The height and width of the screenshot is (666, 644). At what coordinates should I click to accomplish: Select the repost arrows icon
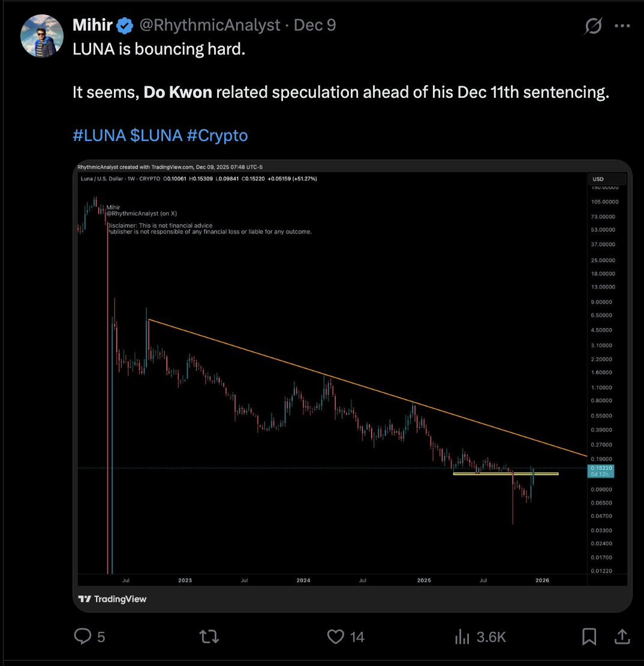pyautogui.click(x=208, y=637)
